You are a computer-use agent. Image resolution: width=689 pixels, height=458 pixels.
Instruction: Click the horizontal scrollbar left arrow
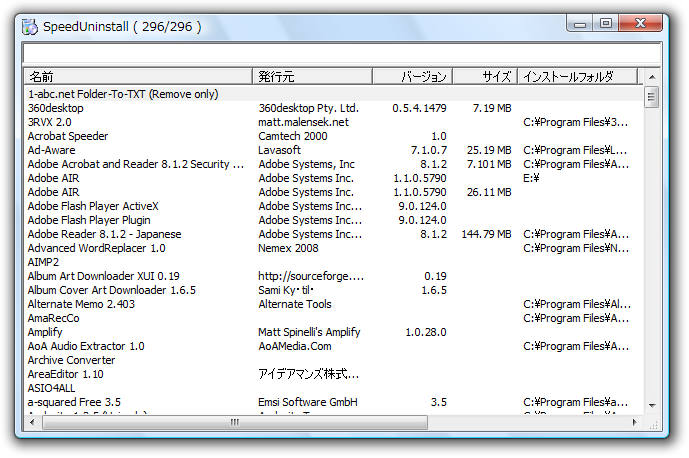[32, 422]
